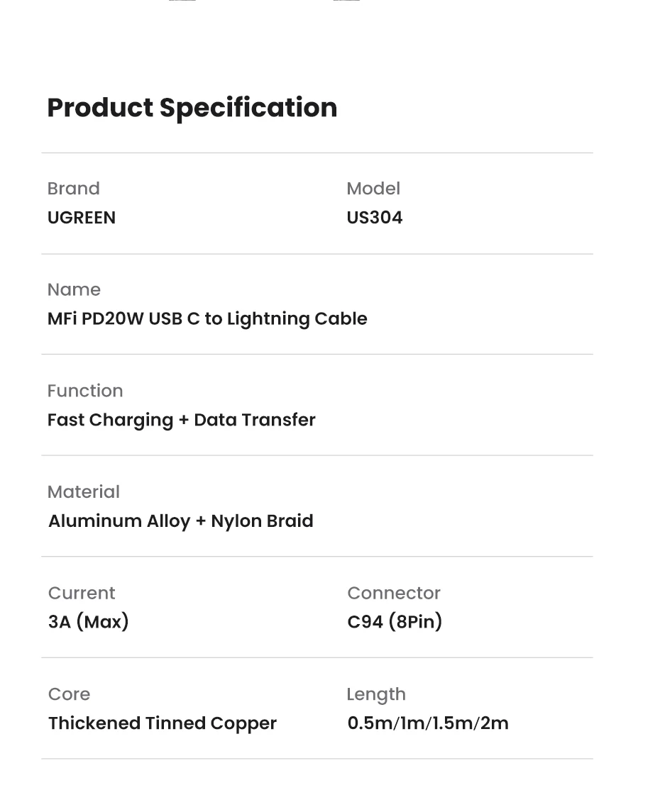Select the US304 model number

point(374,218)
